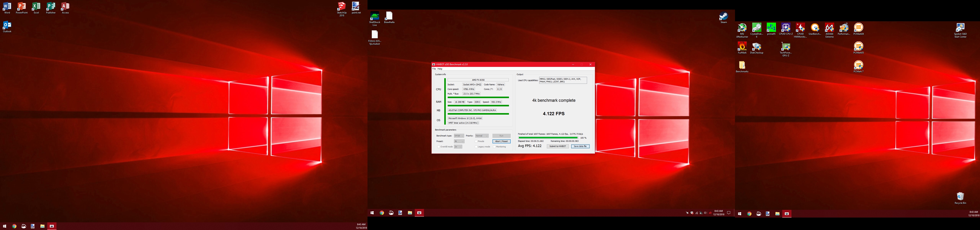Screen dimensions: 980x230
Task: Submit the score with Submit to HWBOT
Action: coord(558,146)
